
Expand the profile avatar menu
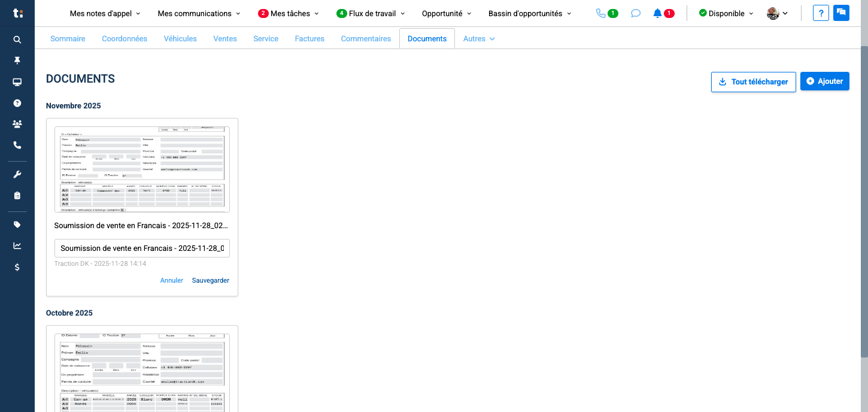click(x=776, y=13)
